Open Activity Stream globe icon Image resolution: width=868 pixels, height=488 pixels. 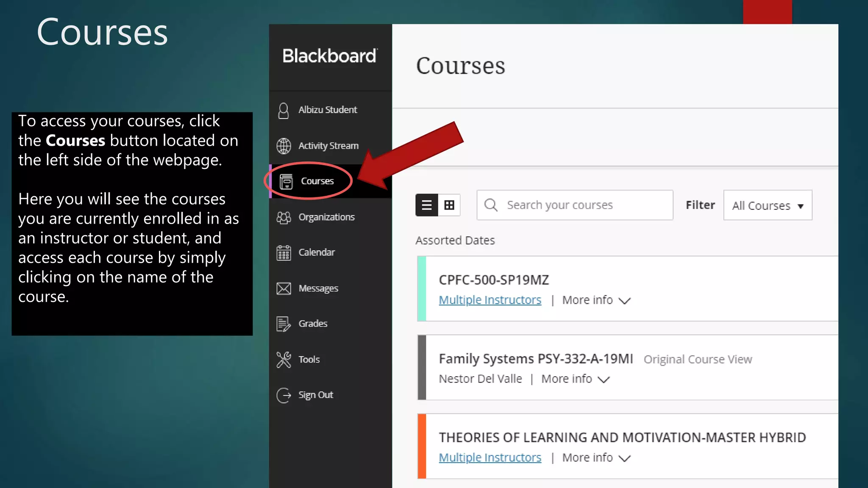point(284,146)
